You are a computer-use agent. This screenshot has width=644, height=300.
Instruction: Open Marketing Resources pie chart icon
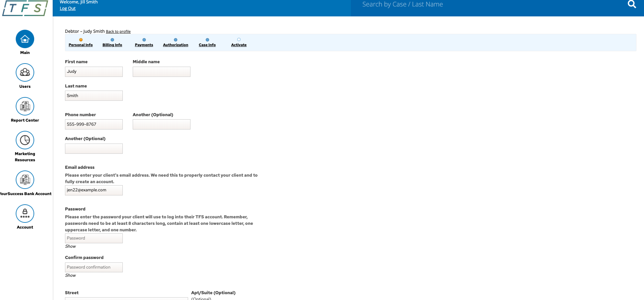point(25,140)
